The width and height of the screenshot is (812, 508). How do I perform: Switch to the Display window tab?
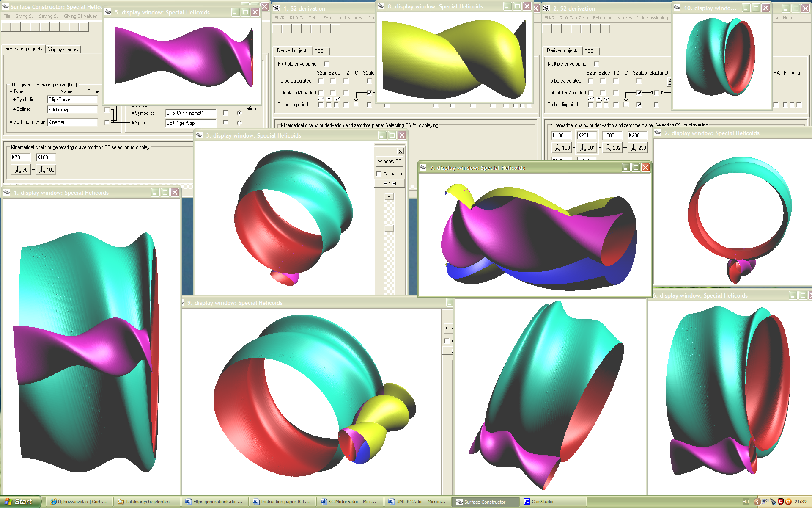pos(63,50)
